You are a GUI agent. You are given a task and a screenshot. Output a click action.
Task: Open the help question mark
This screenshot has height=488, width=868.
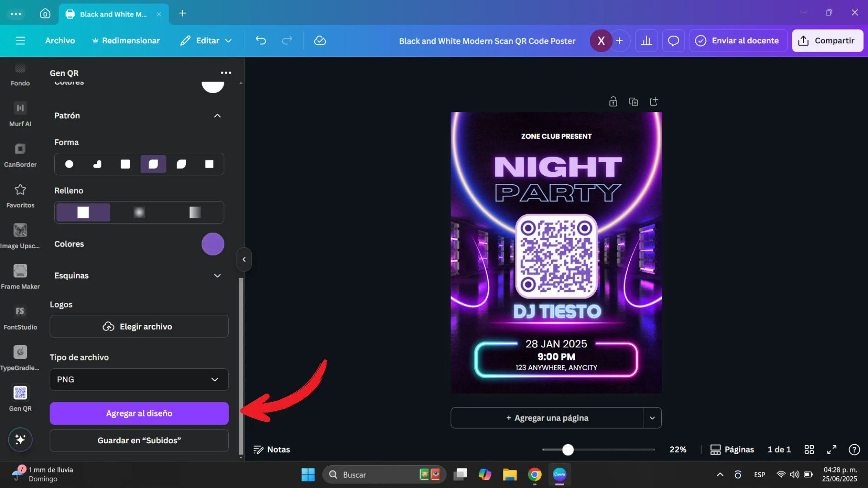(x=854, y=449)
